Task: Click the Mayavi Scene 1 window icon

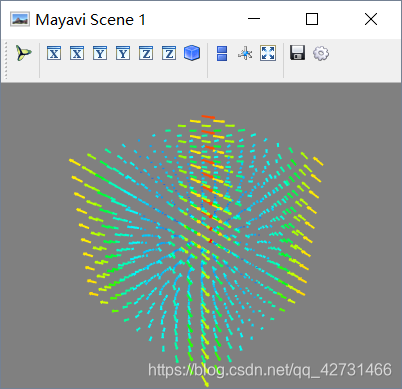Action: pos(20,19)
